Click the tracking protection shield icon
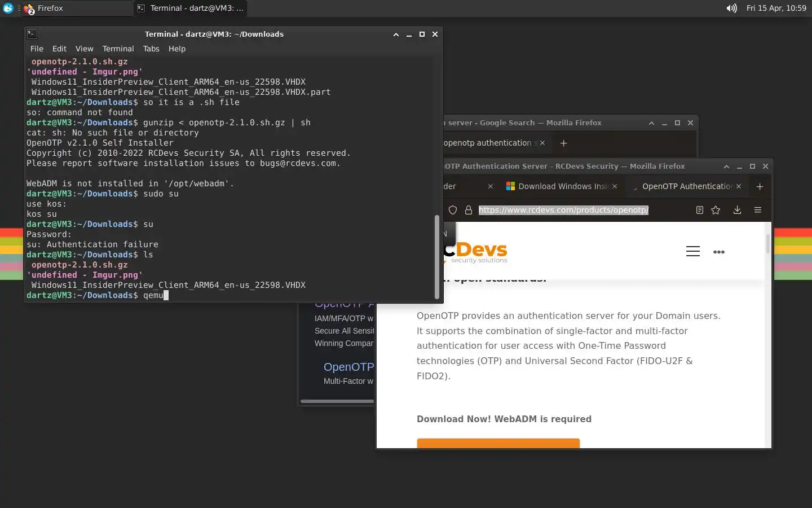Screen dimensions: 812x508 coord(452,210)
